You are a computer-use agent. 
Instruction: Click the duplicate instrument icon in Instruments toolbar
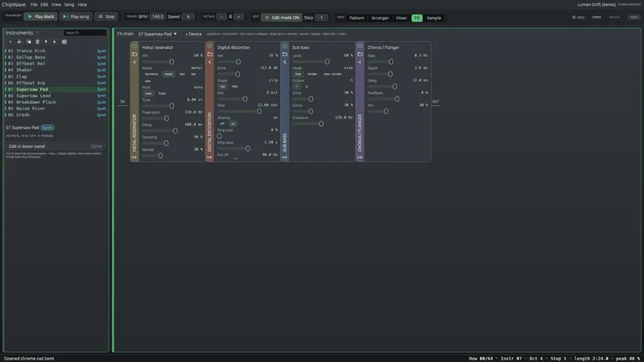(x=28, y=42)
